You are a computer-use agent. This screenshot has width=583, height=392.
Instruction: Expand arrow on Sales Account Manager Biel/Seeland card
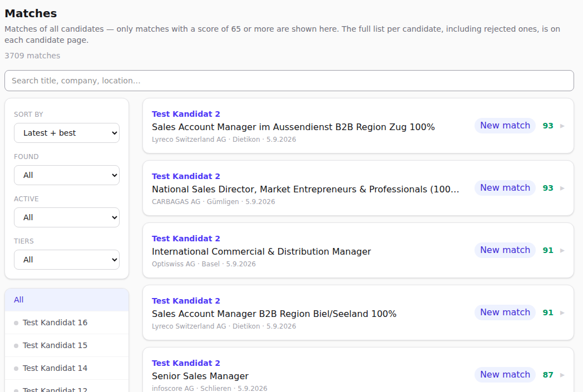(562, 313)
